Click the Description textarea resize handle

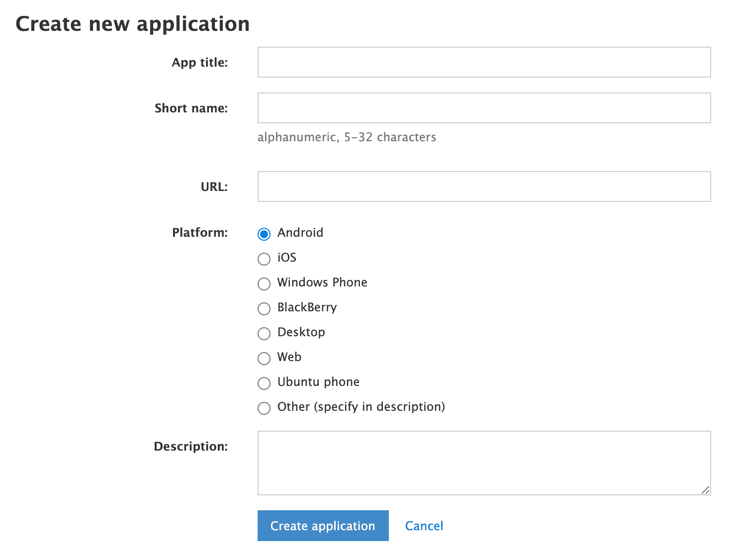[x=705, y=490]
